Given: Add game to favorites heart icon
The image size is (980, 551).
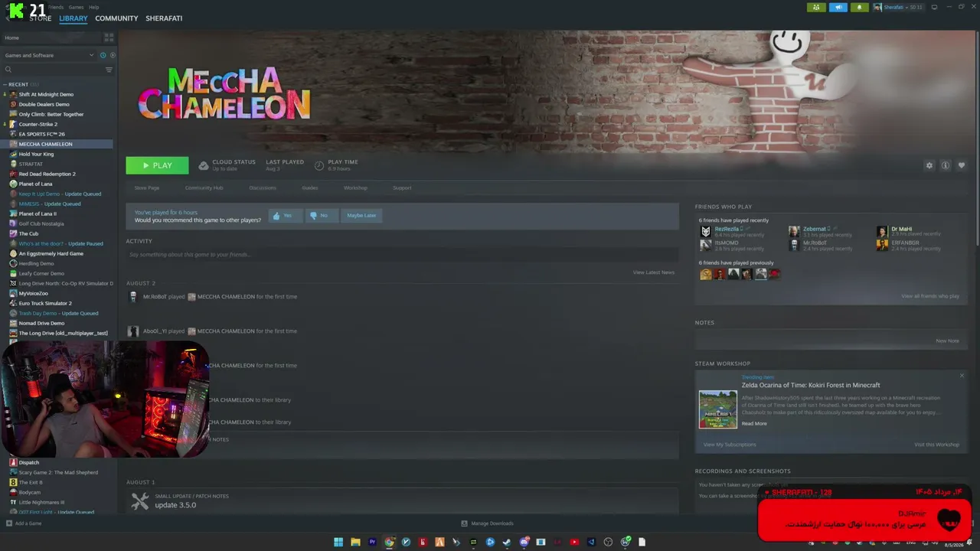Looking at the screenshot, I should click(962, 165).
